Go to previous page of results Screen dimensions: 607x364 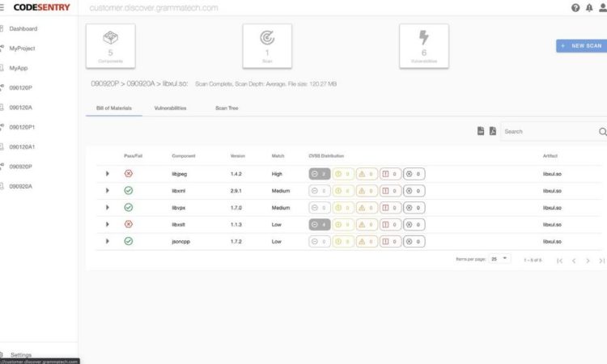pyautogui.click(x=574, y=260)
